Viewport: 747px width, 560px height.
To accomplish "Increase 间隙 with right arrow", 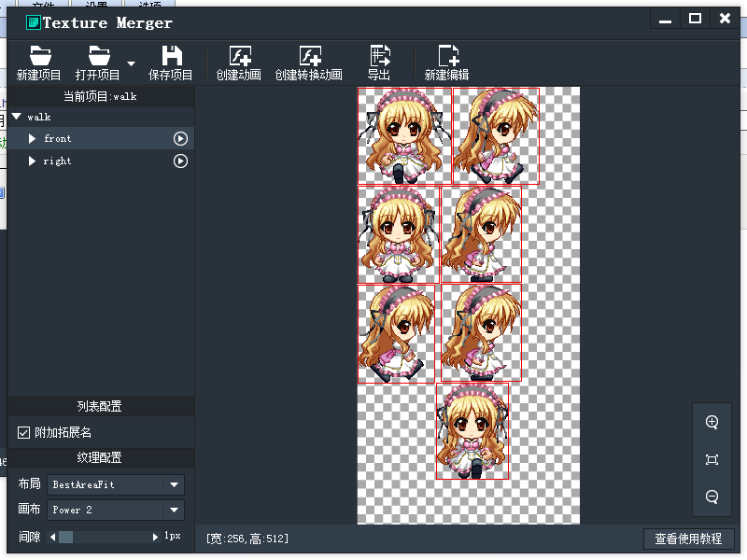I will (155, 538).
